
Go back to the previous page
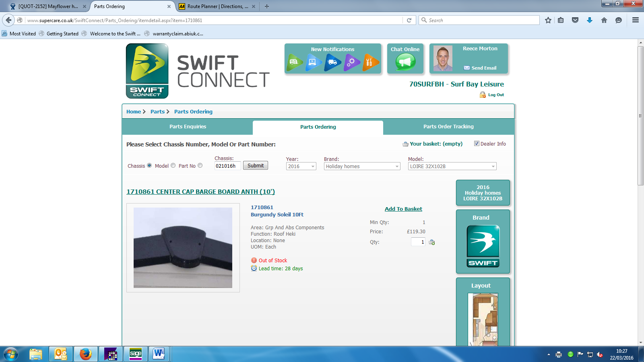tap(8, 20)
